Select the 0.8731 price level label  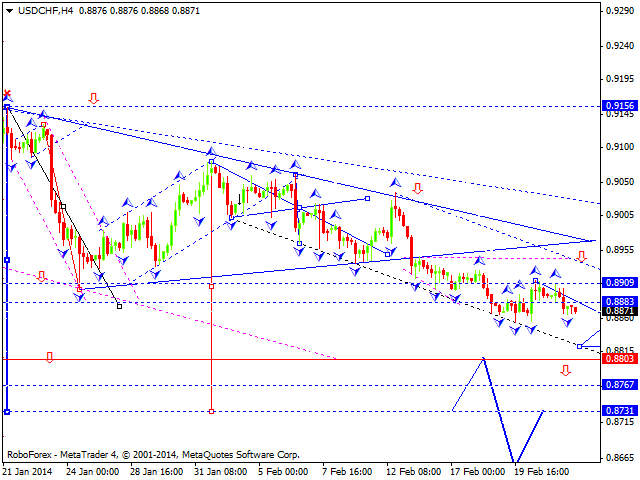click(x=620, y=411)
